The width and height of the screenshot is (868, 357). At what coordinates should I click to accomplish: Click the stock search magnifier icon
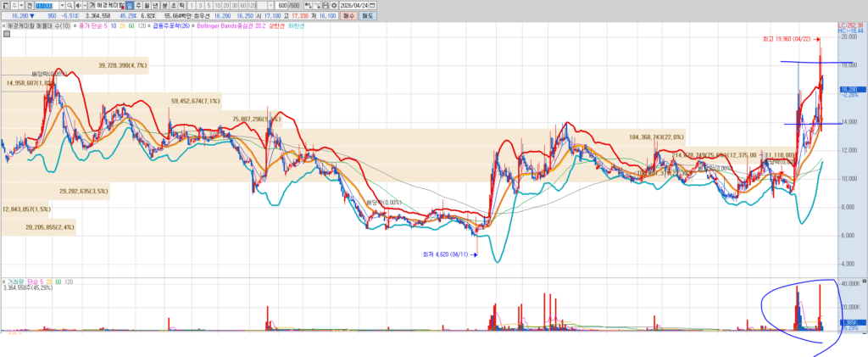coord(70,6)
